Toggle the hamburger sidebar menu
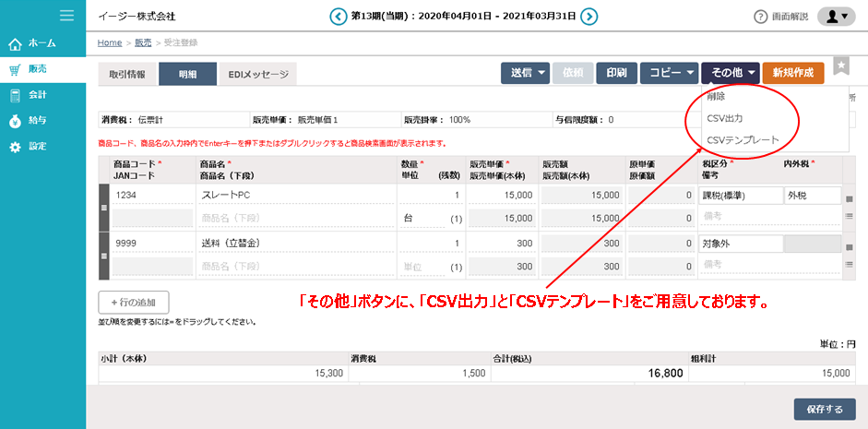This screenshot has height=429, width=868. click(x=67, y=16)
